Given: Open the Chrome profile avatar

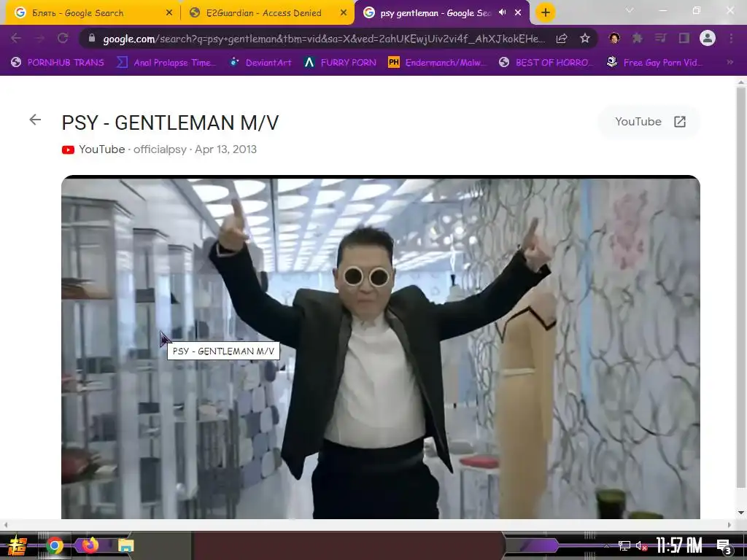Looking at the screenshot, I should 708,38.
